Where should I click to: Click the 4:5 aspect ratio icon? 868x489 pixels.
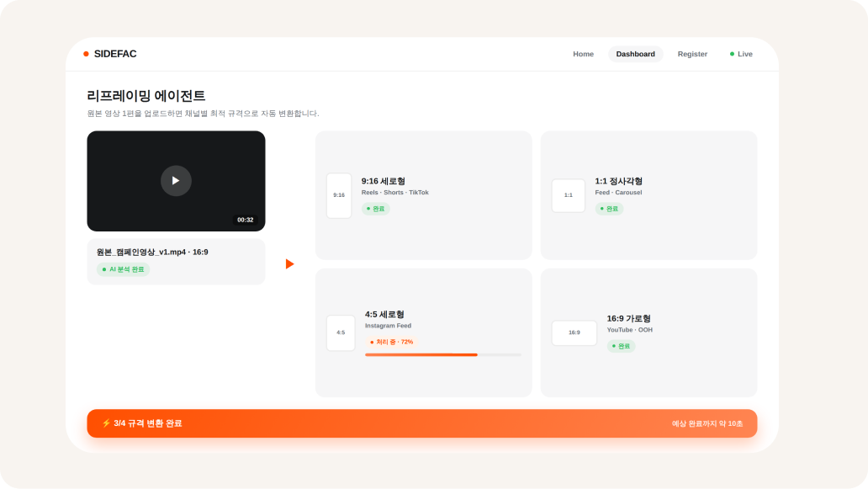341,332
